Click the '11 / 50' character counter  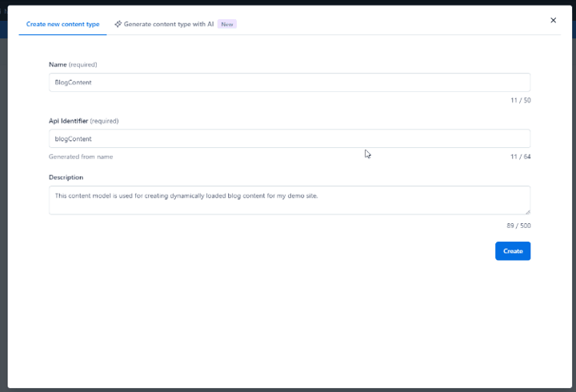click(521, 100)
